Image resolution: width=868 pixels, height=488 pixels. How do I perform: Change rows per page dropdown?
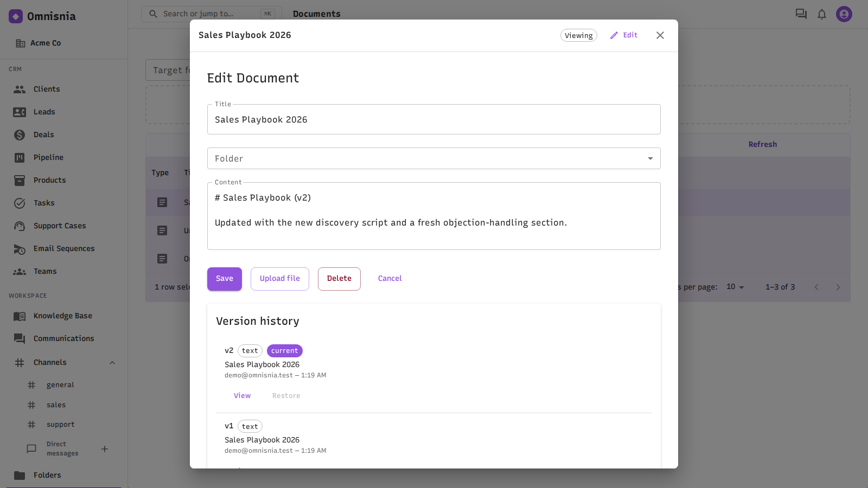[735, 287]
